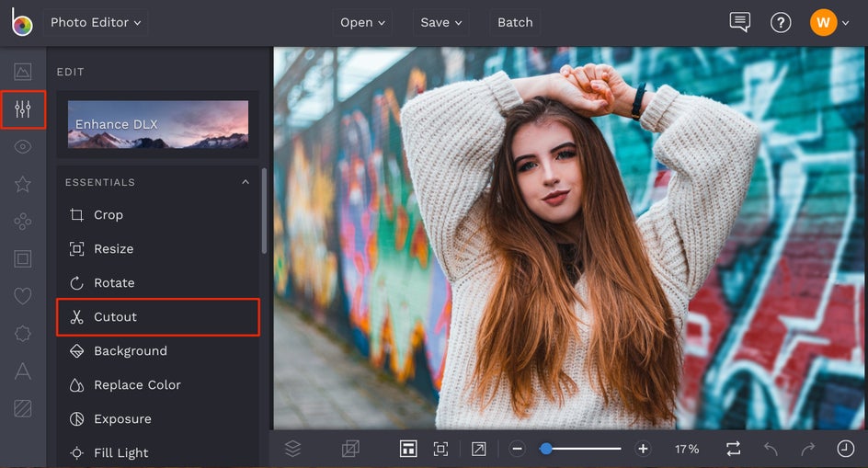The image size is (868, 468).
Task: Expand the Save dropdown menu
Action: [441, 22]
